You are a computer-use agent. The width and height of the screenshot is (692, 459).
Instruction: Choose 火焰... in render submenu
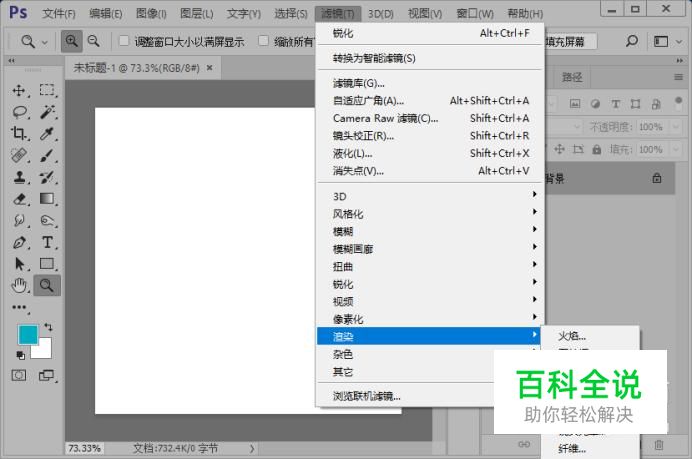590,336
